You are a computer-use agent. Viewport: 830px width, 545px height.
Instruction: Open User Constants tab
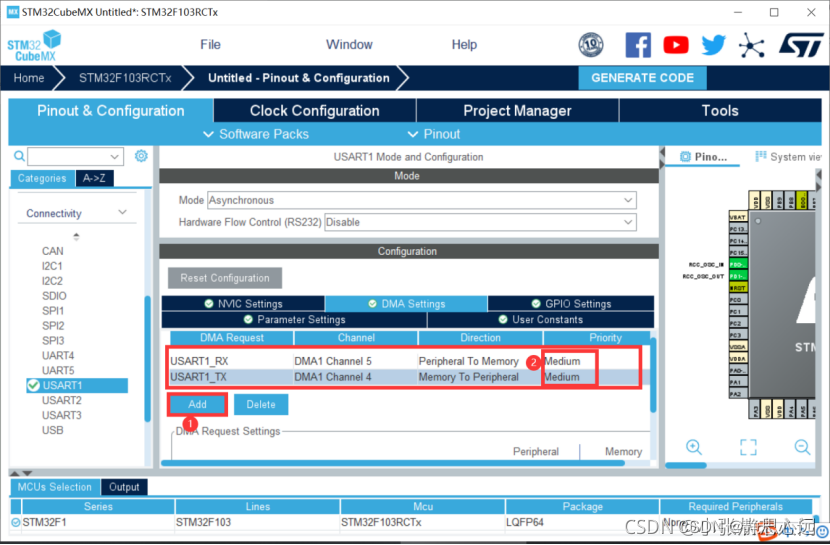coord(540,320)
